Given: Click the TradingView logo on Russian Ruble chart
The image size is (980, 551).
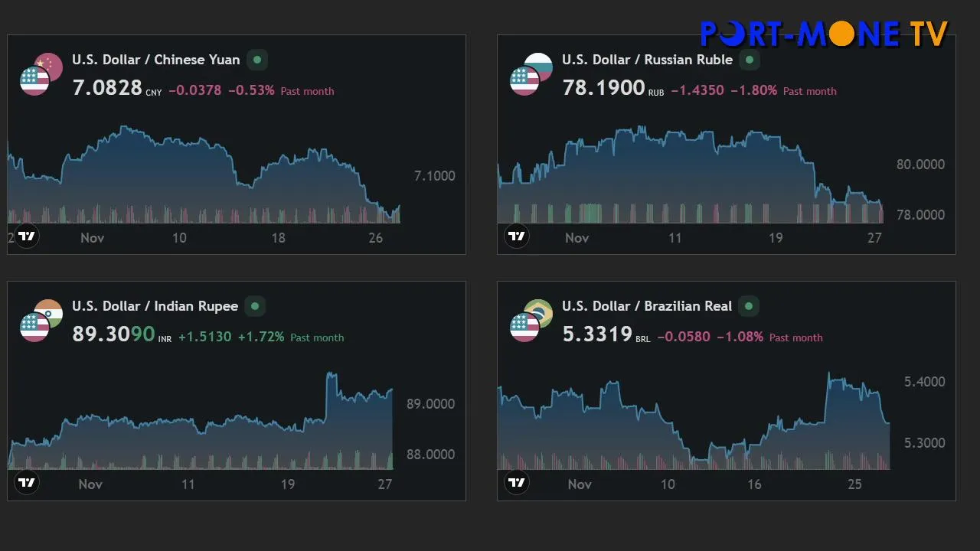Looking at the screenshot, I should click(x=517, y=236).
